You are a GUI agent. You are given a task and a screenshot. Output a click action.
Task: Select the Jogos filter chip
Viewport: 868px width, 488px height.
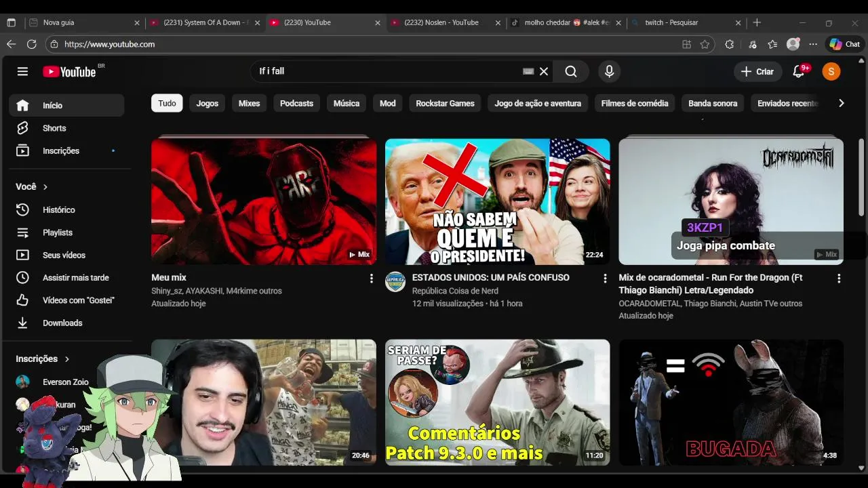[208, 103]
